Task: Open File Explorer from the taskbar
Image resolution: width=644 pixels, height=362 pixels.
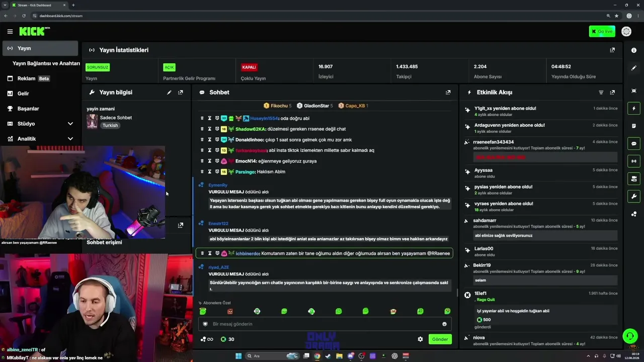Action: click(x=340, y=356)
